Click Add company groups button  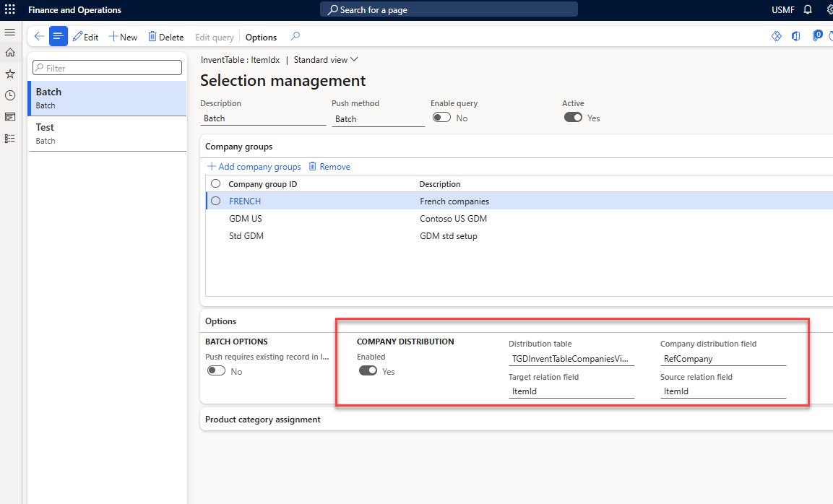(254, 167)
